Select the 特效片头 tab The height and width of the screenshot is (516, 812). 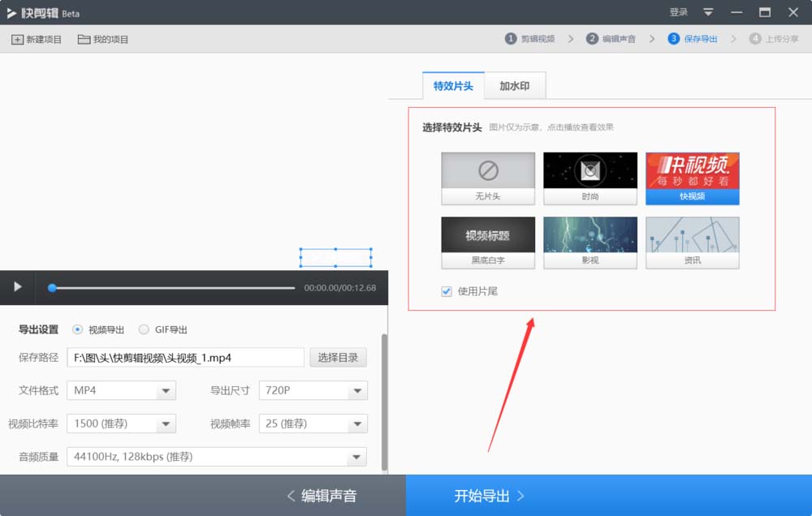point(452,86)
